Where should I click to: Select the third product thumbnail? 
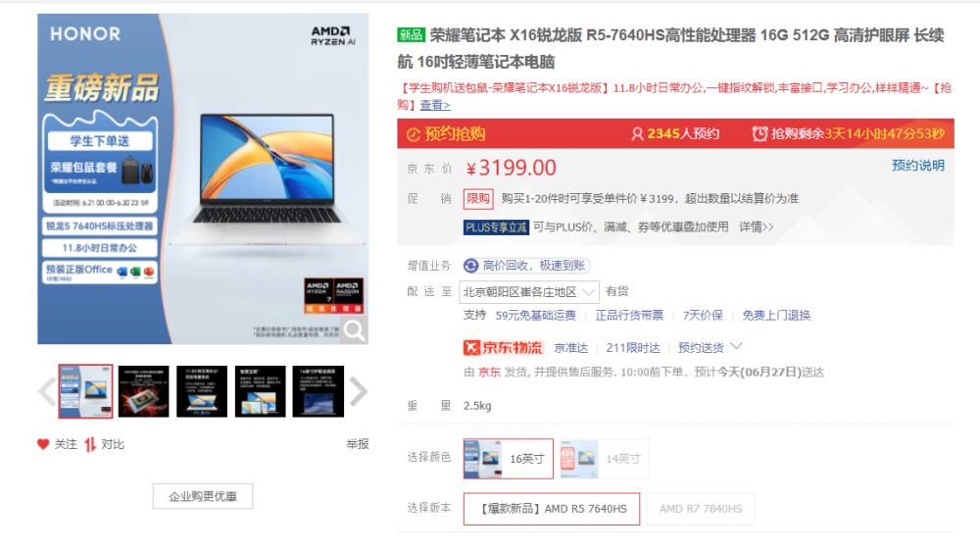[x=202, y=391]
